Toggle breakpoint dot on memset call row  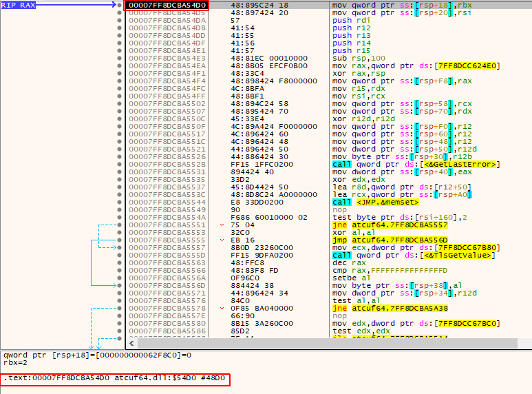click(119, 202)
